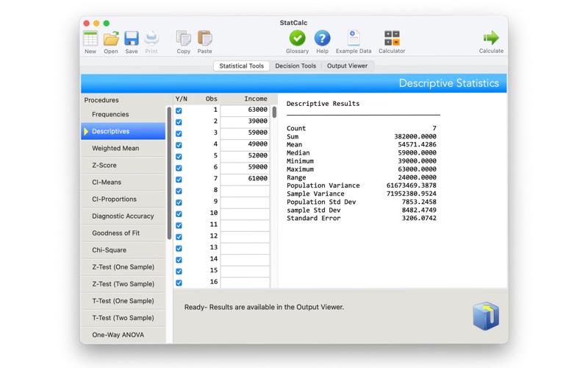This screenshot has width=588, height=368.
Task: Uncheck the checkbox for observation 8
Action: pyautogui.click(x=179, y=191)
